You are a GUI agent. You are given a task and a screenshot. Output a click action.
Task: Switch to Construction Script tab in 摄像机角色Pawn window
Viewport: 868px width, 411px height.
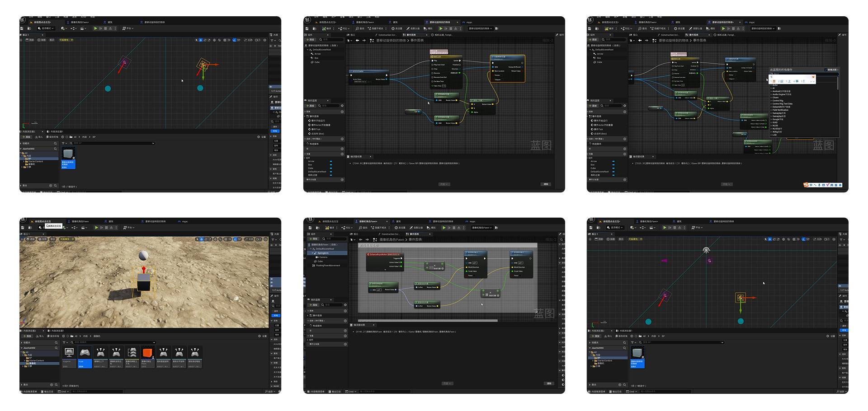(389, 234)
